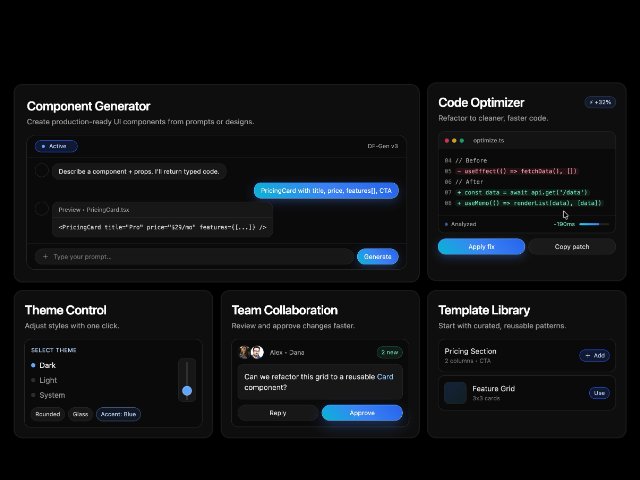Click the green window dot in optimize.ts
This screenshot has height=480, width=640.
click(x=462, y=140)
